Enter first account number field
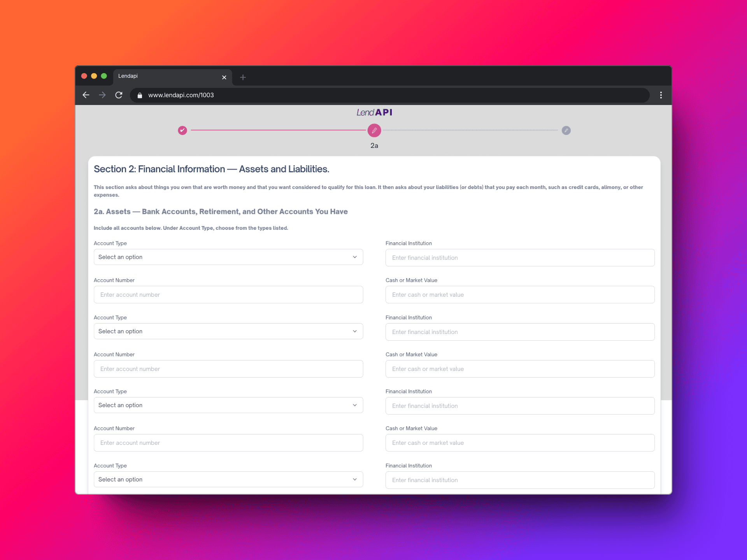This screenshot has width=747, height=560. 229,294
